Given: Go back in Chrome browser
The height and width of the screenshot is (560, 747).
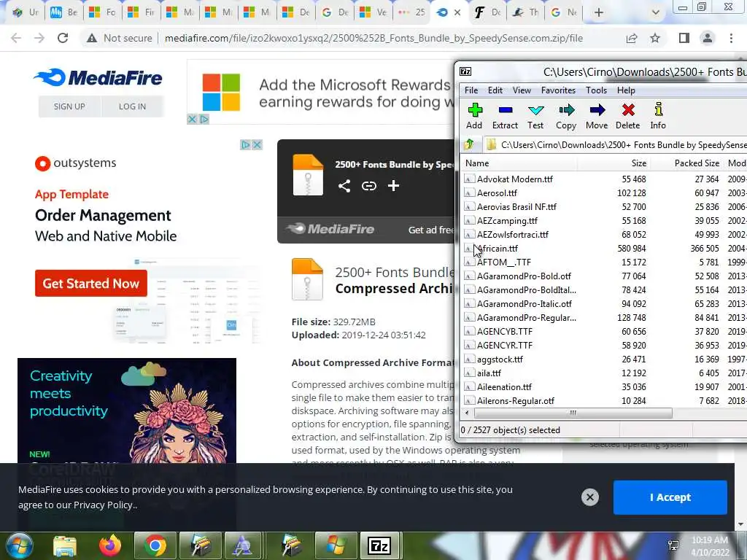Looking at the screenshot, I should point(16,38).
